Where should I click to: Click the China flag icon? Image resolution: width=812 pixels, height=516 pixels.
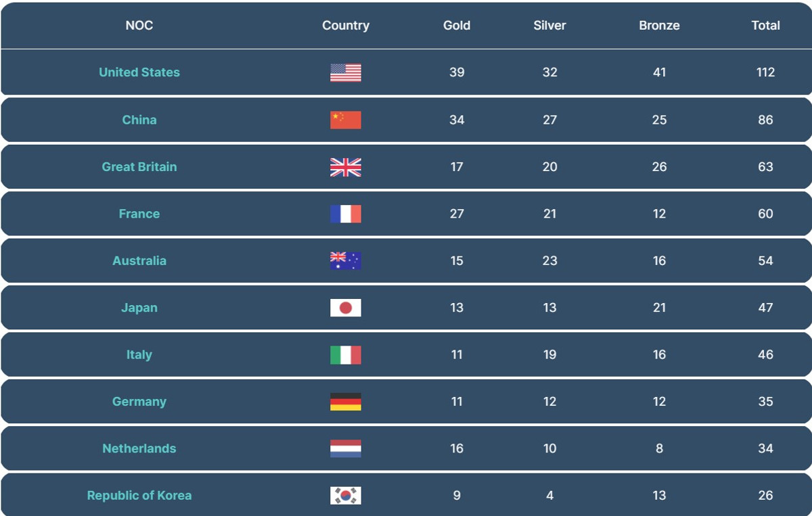(x=345, y=120)
